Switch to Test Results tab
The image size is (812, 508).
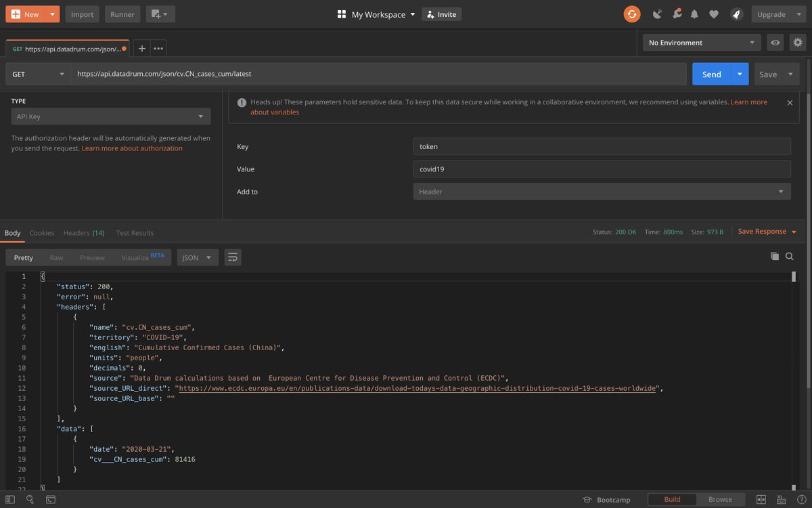point(135,233)
